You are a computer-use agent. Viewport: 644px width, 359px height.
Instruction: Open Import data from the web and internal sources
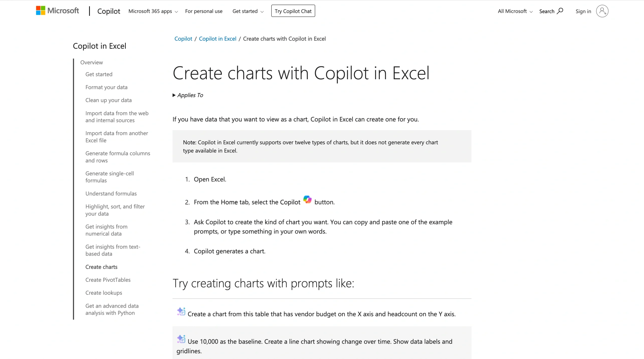point(117,116)
